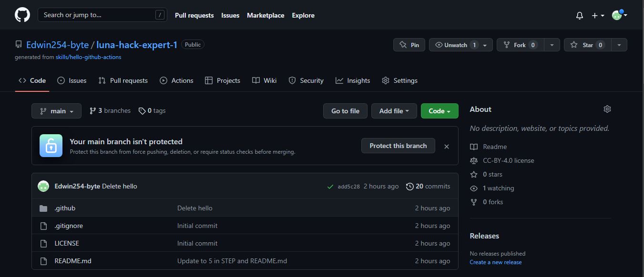
Task: Open Edwin254-byte commit author link
Action: click(77, 186)
